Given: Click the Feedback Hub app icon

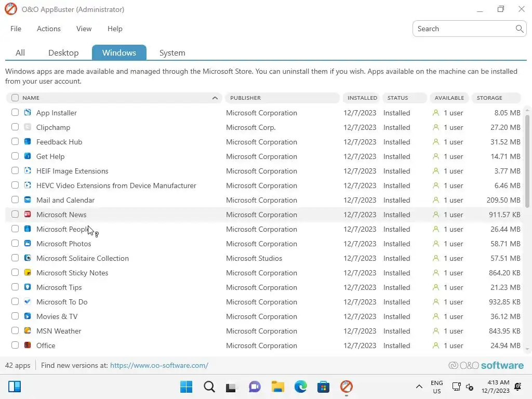Looking at the screenshot, I should coord(28,141).
